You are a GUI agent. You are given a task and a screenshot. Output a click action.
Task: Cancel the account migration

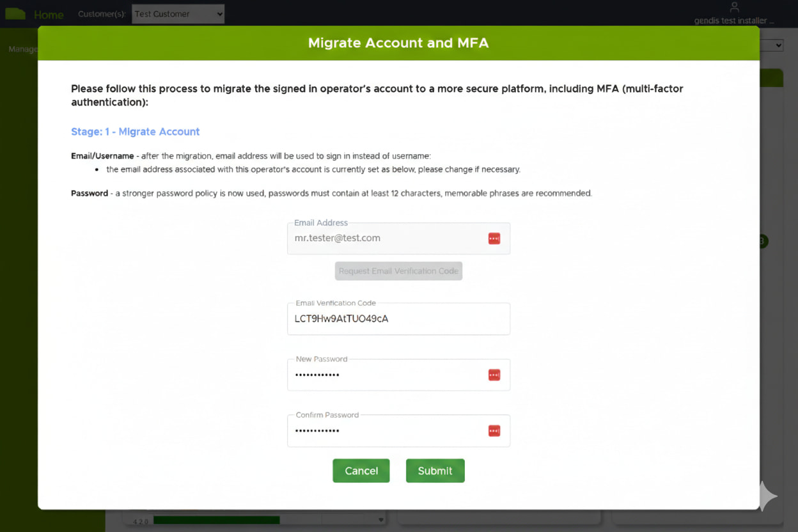(x=361, y=471)
